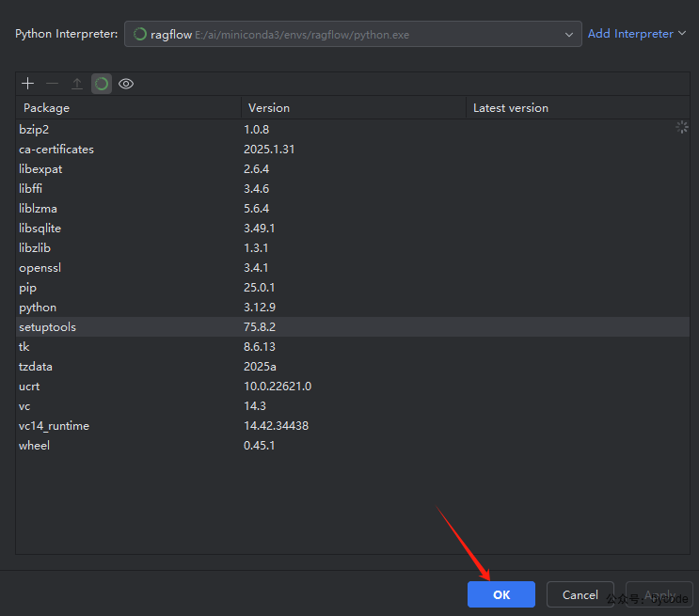Select the setuptools package row
This screenshot has width=699, height=616.
click(353, 326)
